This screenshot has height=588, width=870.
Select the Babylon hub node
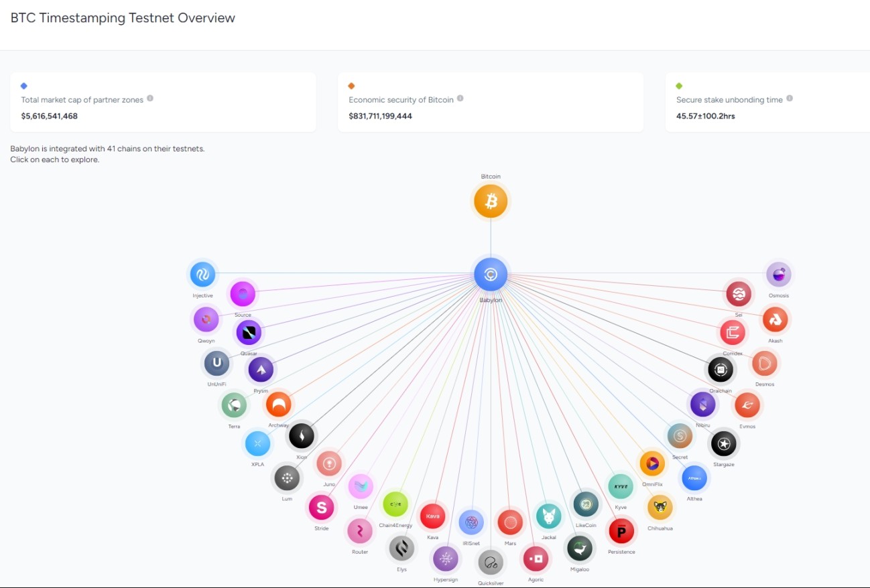pos(491,275)
